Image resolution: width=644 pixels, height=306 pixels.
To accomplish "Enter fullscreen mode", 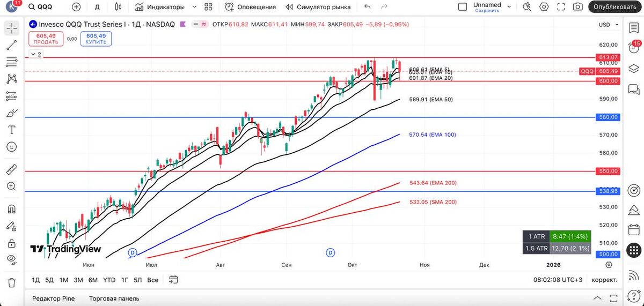I will 561,7.
